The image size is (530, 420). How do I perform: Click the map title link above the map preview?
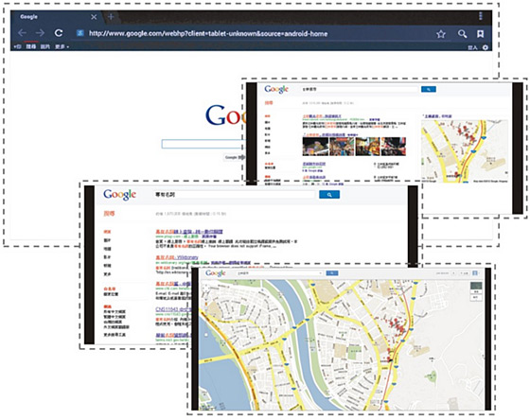[x=437, y=116]
